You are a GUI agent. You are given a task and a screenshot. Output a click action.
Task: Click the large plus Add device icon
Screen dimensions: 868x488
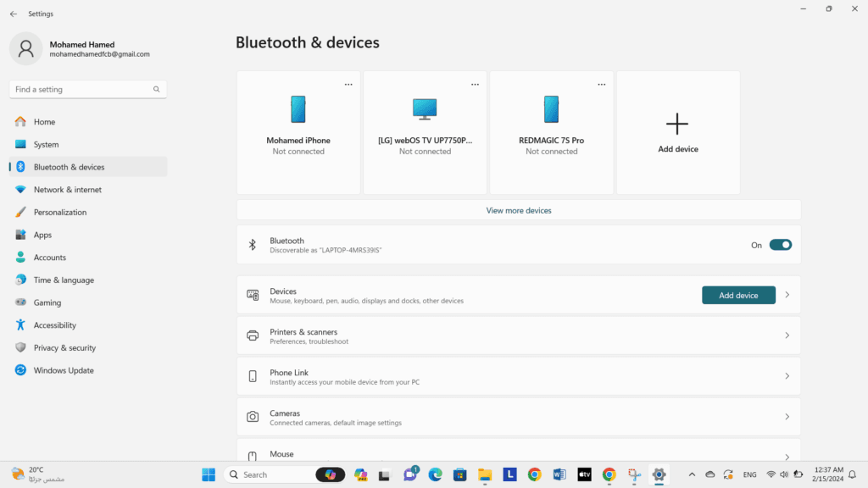coord(677,125)
